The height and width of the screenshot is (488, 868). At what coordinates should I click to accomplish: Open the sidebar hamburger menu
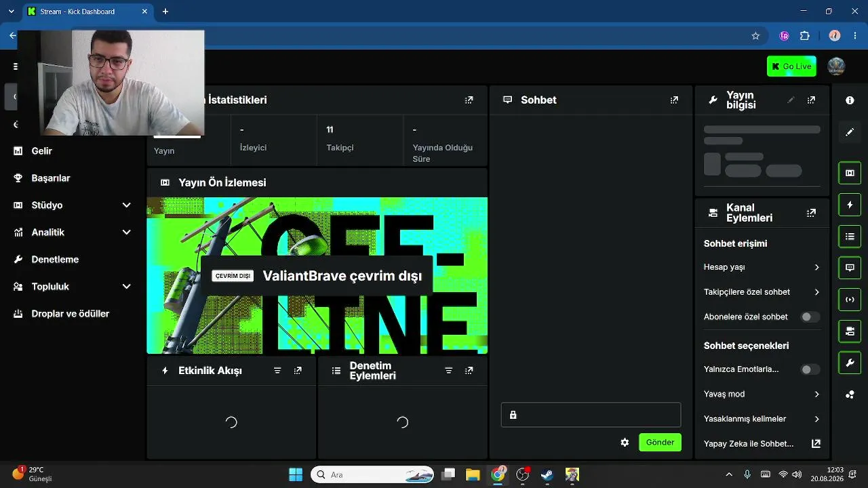[16, 66]
